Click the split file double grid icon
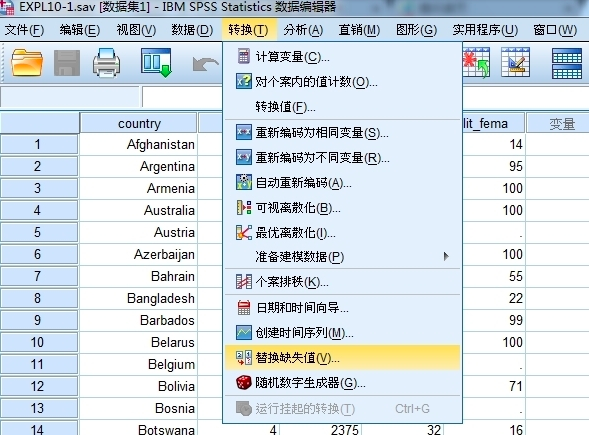Viewport: 589px width, 435px height. 567,63
